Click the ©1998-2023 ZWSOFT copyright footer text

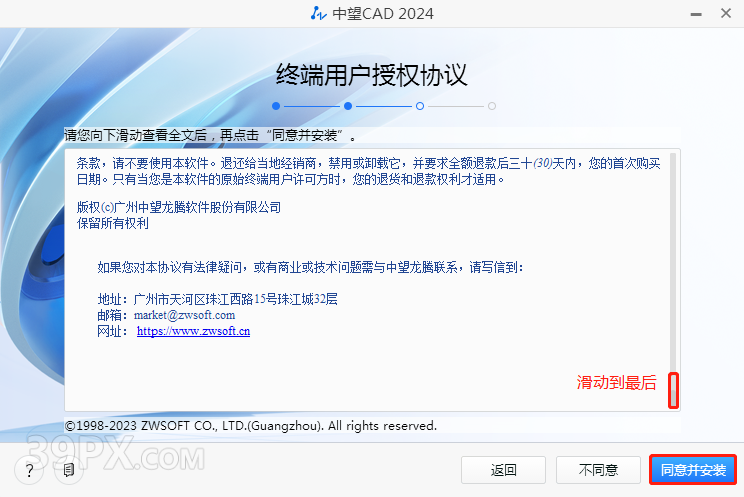point(251,425)
